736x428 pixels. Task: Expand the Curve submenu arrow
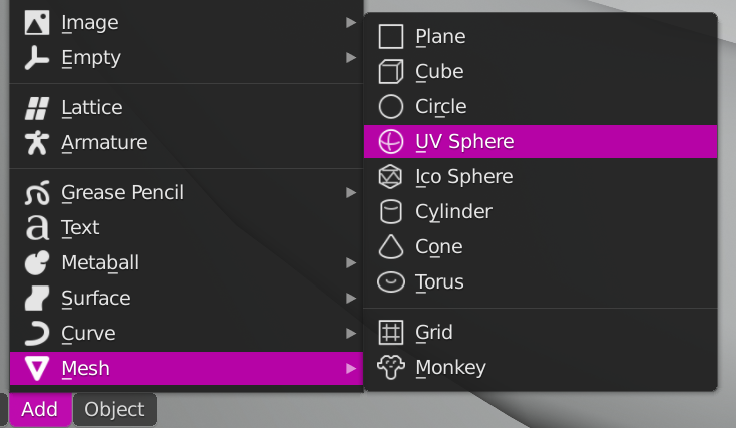pos(350,333)
